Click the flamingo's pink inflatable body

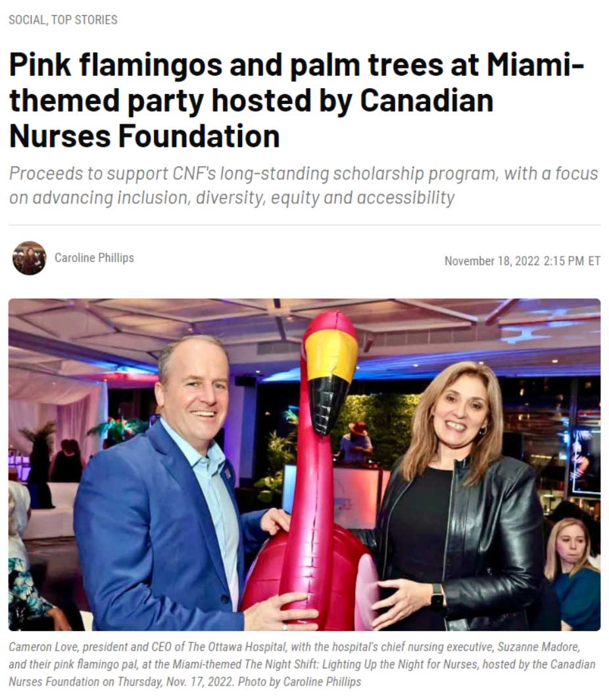308,576
